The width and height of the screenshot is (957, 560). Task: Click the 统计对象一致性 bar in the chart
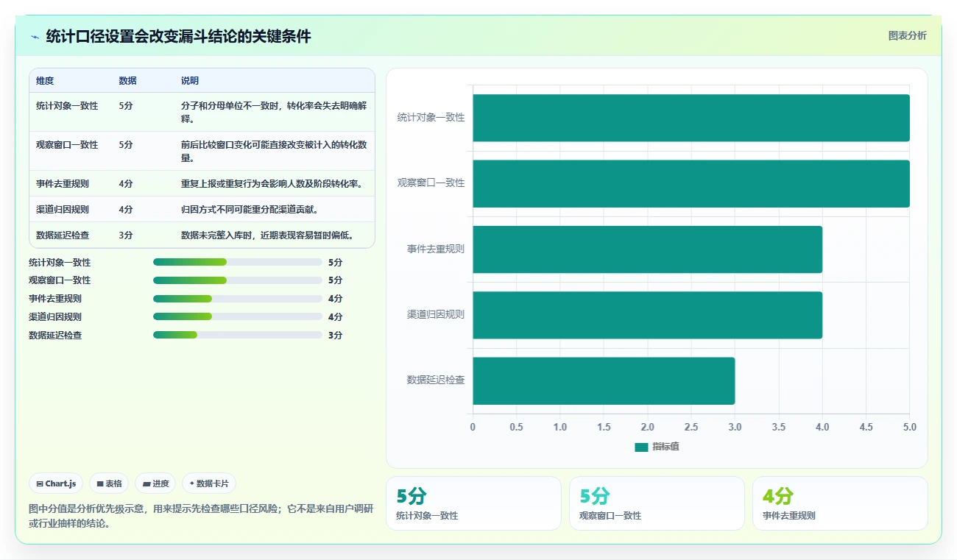point(691,118)
